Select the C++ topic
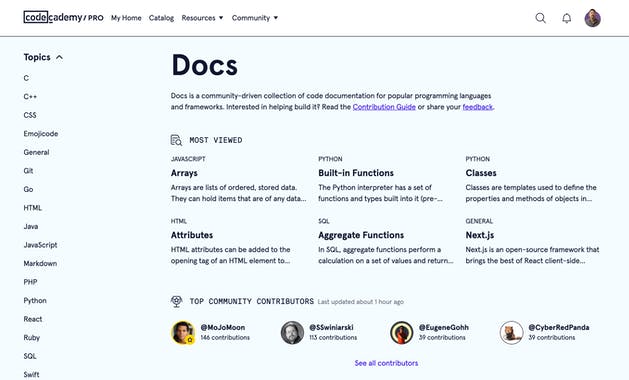The height and width of the screenshot is (380, 629). (30, 96)
